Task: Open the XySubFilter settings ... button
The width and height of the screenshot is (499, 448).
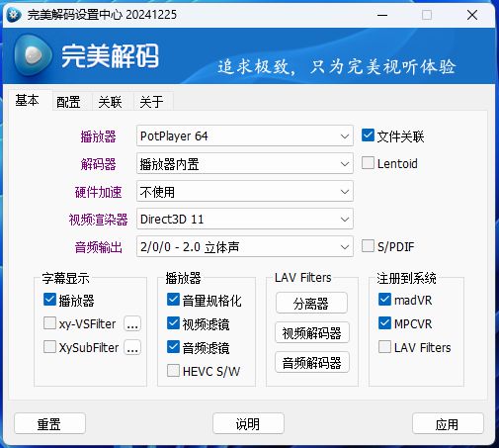Action: tap(132, 347)
